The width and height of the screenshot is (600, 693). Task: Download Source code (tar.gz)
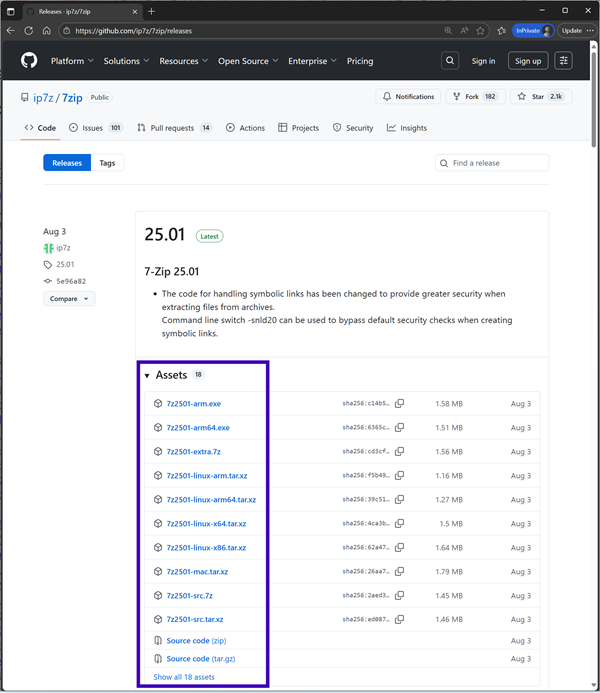[x=201, y=659]
